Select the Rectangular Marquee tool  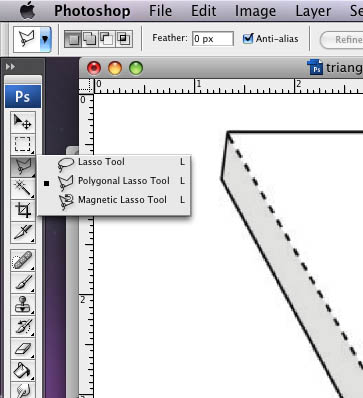[23, 144]
